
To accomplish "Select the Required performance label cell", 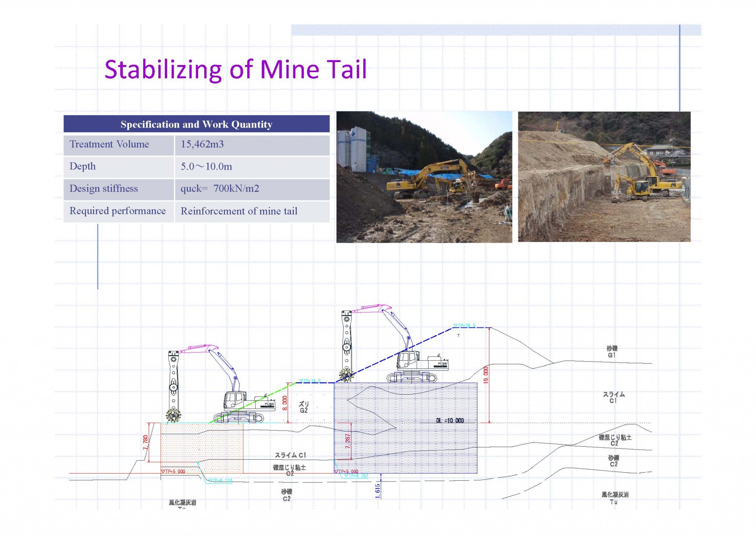I will click(118, 211).
